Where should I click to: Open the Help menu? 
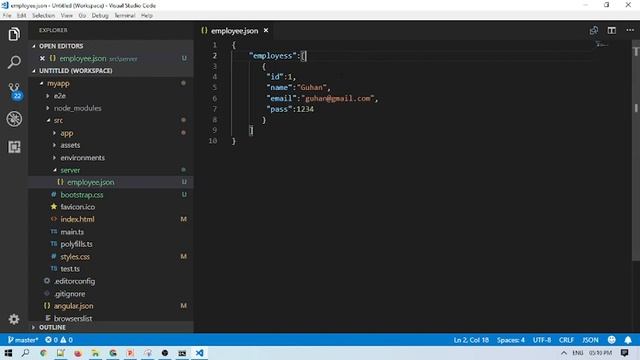(x=147, y=16)
